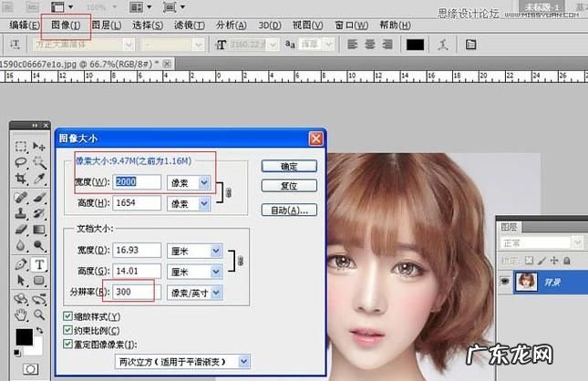
Task: Open pixel height unit dropdown
Action: pyautogui.click(x=203, y=203)
